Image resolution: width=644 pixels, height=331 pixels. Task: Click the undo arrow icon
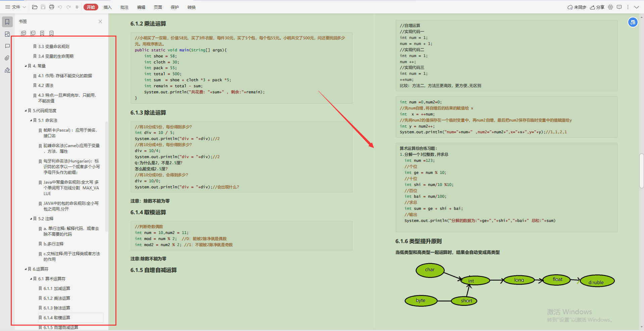60,7
